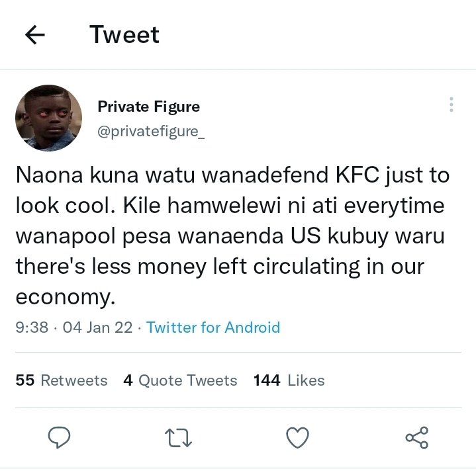Tap the word economy in the tweet
The width and height of the screenshot is (476, 473).
click(x=66, y=297)
